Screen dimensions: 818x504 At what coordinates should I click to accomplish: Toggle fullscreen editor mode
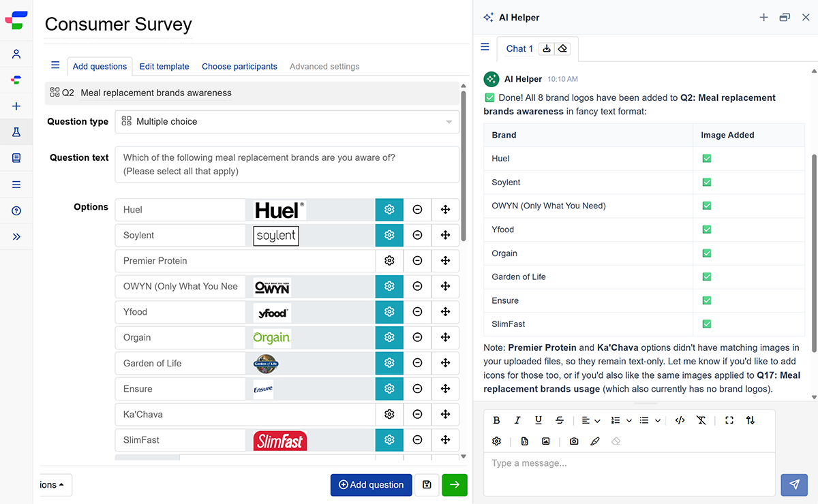click(x=729, y=420)
